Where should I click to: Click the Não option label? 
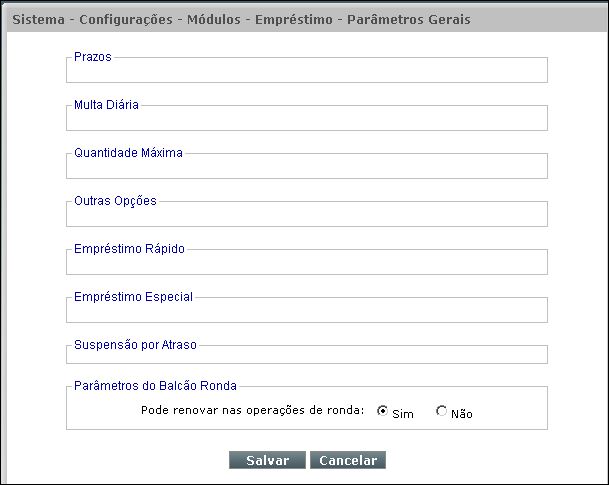pyautogui.click(x=462, y=414)
